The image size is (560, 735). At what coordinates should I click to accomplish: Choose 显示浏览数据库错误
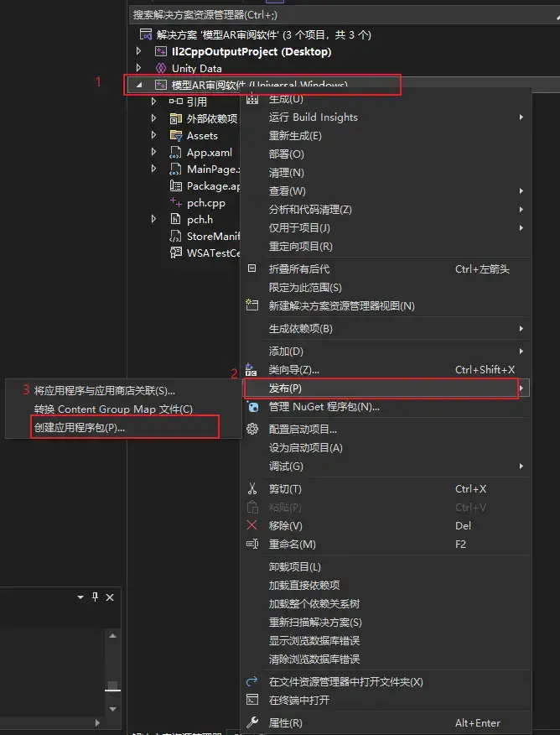click(x=386, y=641)
